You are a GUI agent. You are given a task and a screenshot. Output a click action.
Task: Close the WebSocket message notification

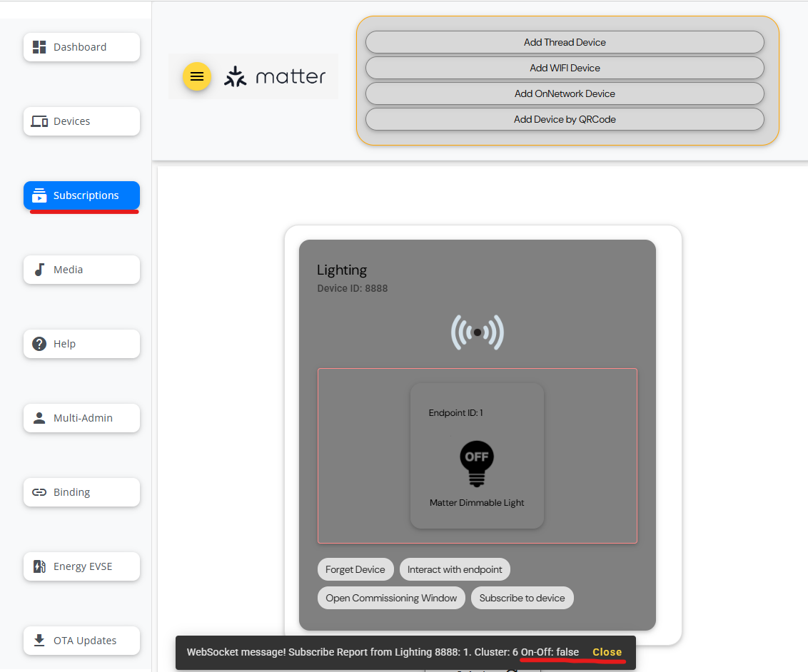point(607,652)
